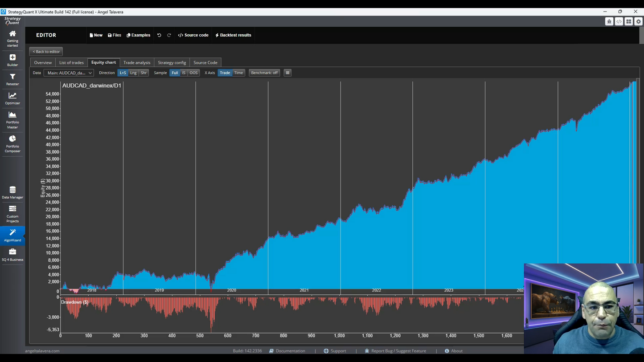Screen dimensions: 644x362
Task: Click the vertical scrollbar on the right edge
Action: pyautogui.click(x=642, y=35)
